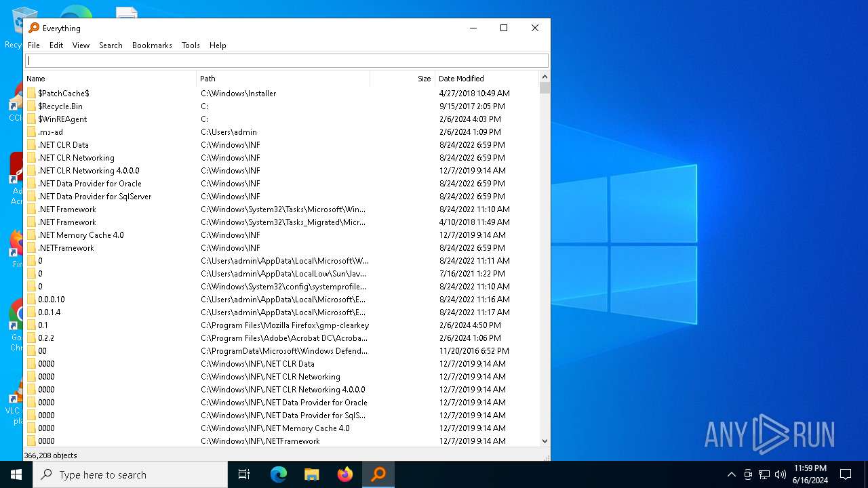Image resolution: width=868 pixels, height=488 pixels.
Task: Click the $Recycle.Bin folder icon
Action: point(31,106)
